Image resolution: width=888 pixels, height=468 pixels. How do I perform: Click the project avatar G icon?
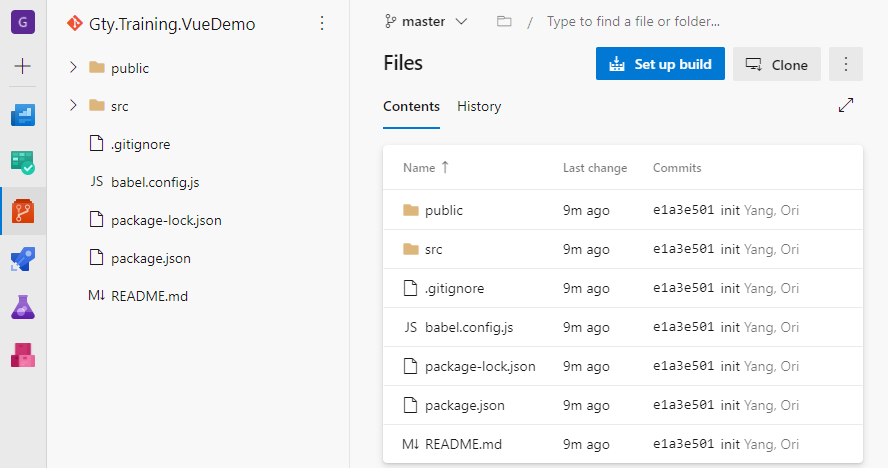click(23, 21)
